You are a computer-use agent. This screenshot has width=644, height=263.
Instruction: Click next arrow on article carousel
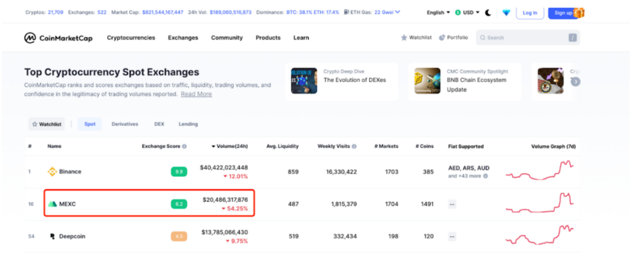(576, 82)
